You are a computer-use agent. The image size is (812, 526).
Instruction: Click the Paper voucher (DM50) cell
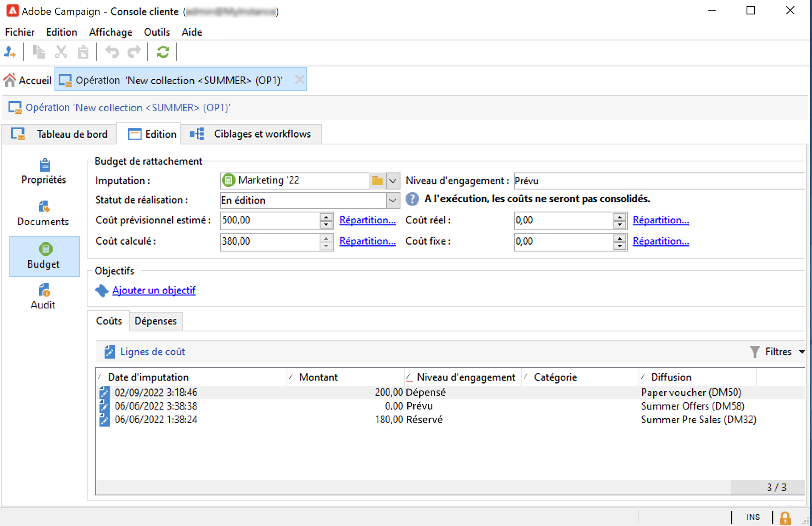coord(691,393)
